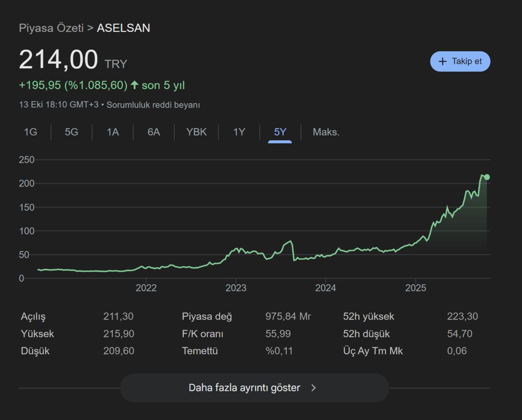
Task: Select the 1G time range tab
Action: (30, 132)
